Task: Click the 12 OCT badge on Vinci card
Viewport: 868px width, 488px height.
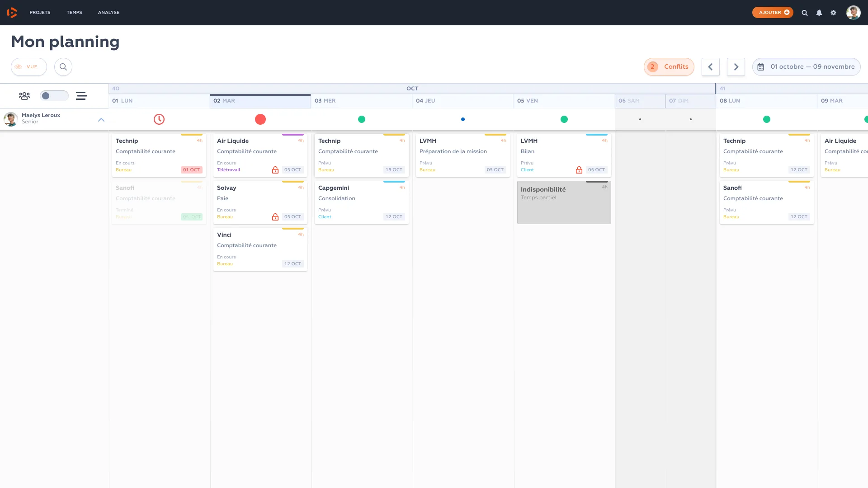Action: point(293,264)
